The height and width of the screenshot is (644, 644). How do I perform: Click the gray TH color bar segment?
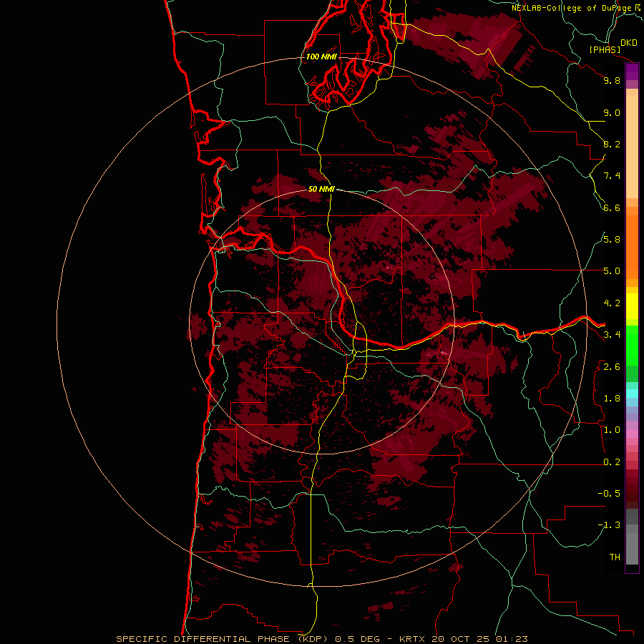click(632, 549)
